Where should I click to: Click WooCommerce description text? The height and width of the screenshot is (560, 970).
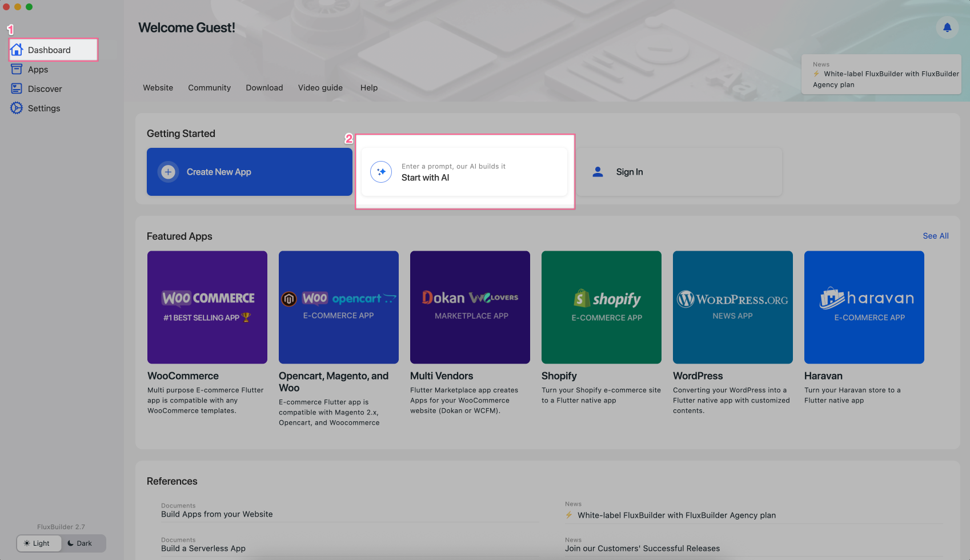[x=206, y=401]
